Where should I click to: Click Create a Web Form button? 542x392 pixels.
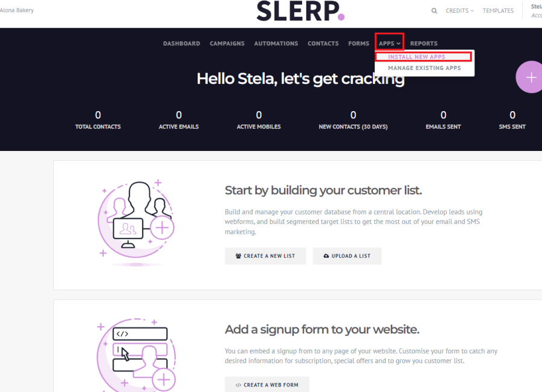(x=267, y=384)
